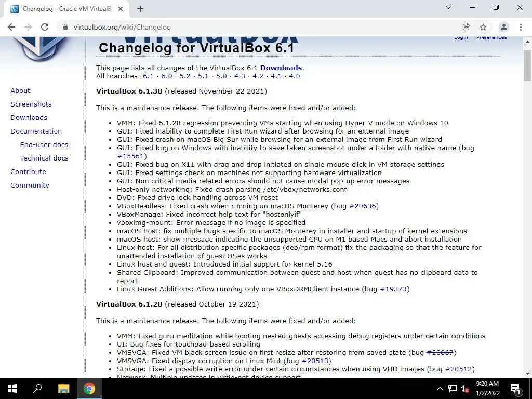Click the Chrome taskbar icon
532x399 pixels.
click(89, 389)
